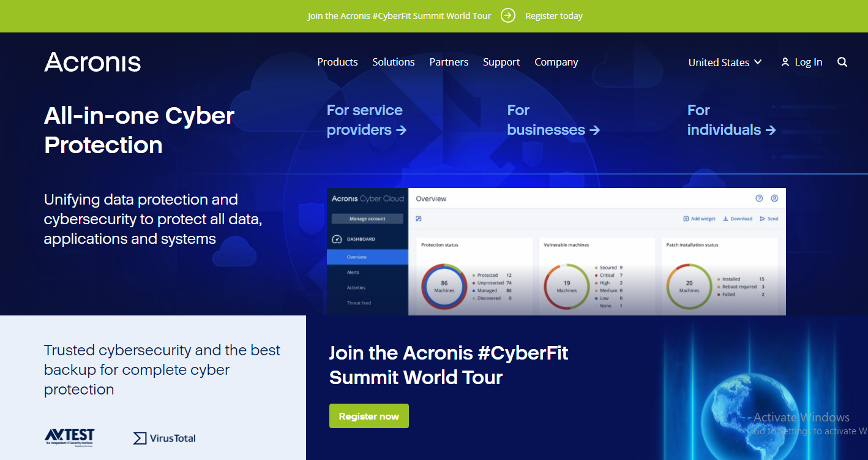
Task: Click the Critical 7 legend entry
Action: point(608,276)
